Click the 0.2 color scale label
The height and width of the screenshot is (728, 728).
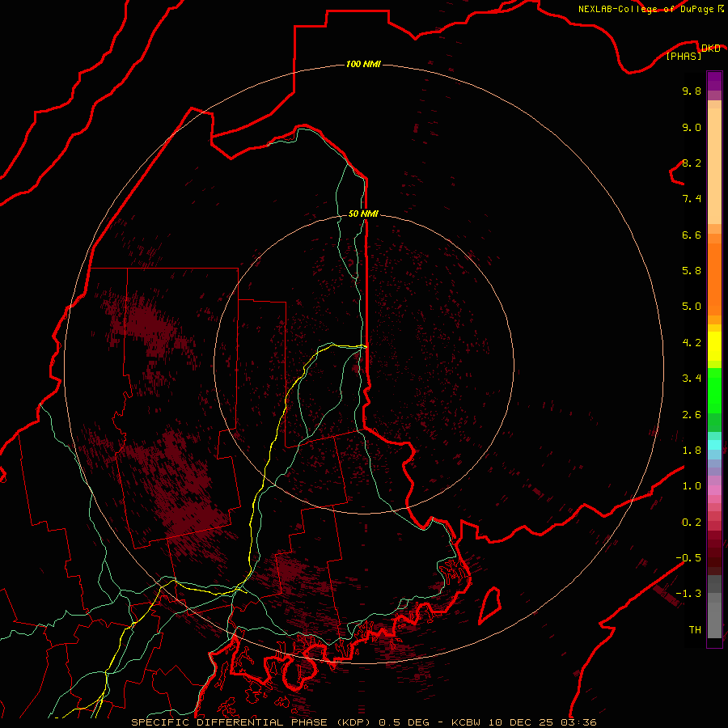tap(692, 523)
